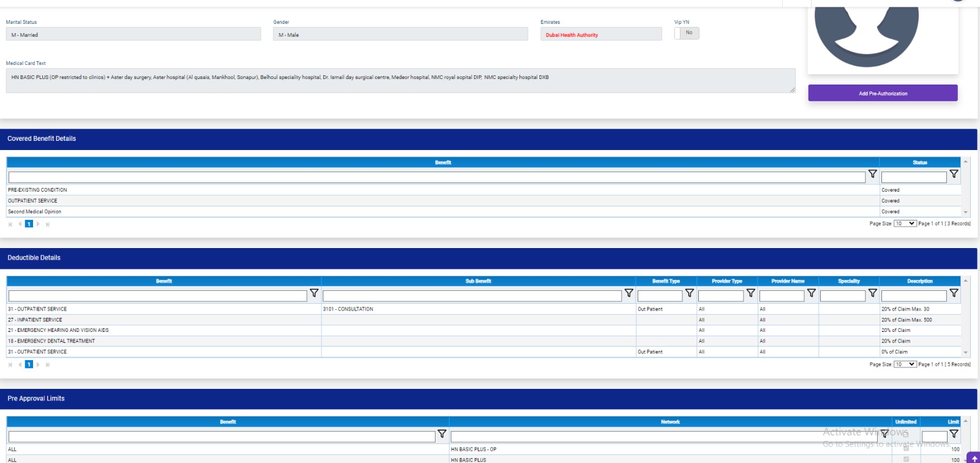Image resolution: width=980 pixels, height=463 pixels.
Task: Click Add Pre-Authorization button
Action: (883, 93)
